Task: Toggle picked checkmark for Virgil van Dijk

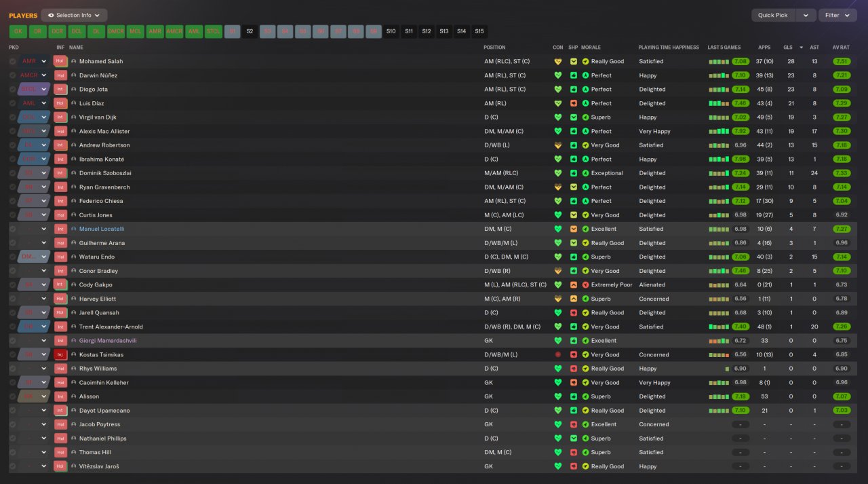Action: (13, 117)
